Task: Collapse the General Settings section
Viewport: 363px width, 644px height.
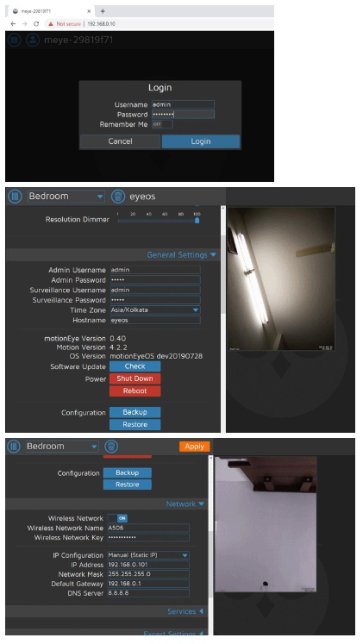Action: click(181, 254)
